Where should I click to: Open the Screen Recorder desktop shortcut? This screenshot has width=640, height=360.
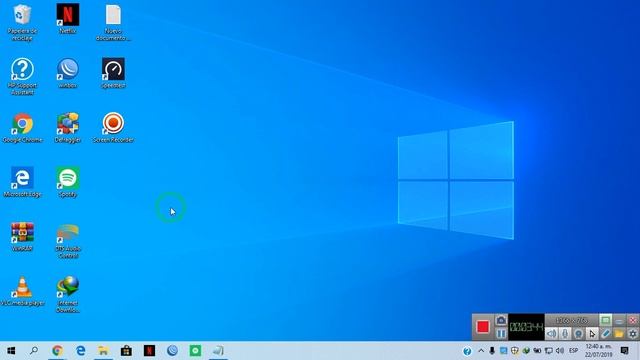pos(113,127)
